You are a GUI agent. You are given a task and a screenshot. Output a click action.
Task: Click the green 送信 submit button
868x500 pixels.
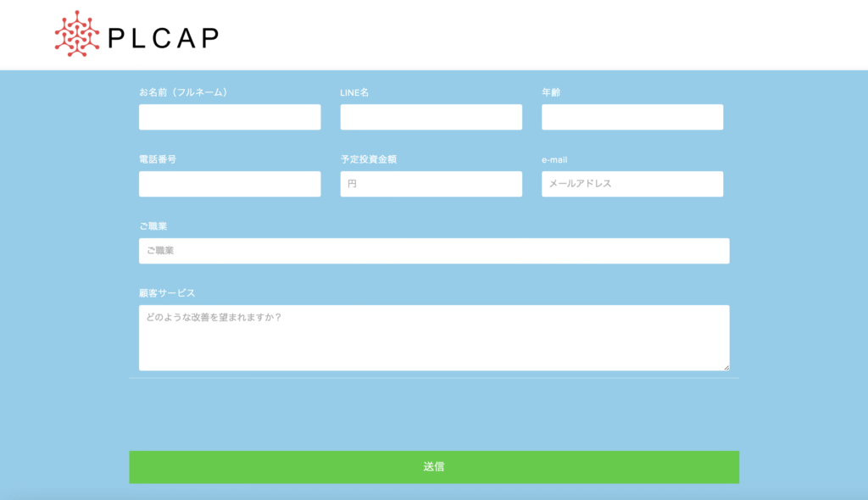point(434,467)
